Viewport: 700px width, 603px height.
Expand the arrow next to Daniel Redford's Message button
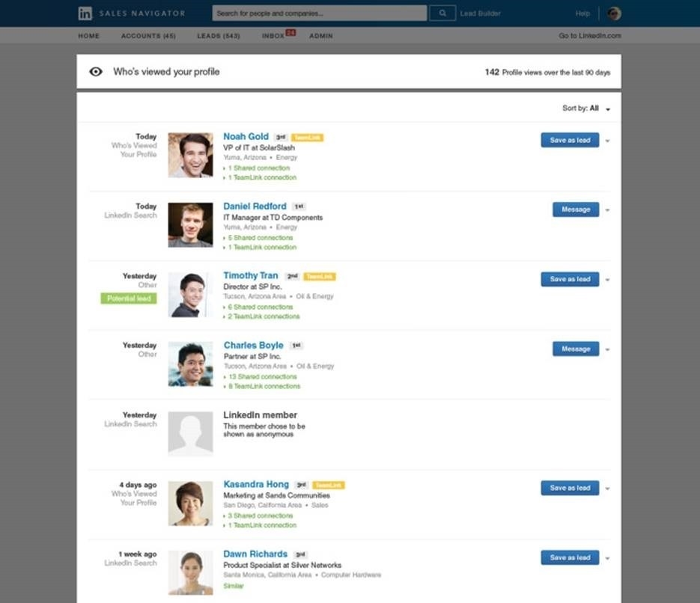[x=607, y=209]
